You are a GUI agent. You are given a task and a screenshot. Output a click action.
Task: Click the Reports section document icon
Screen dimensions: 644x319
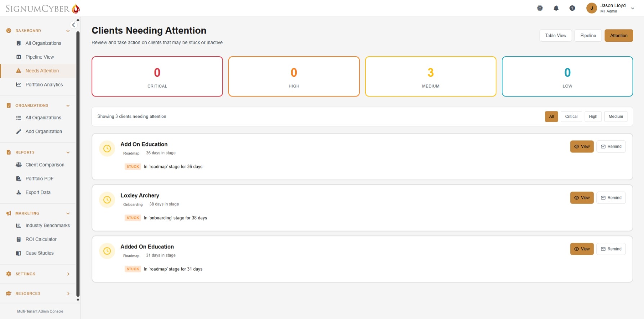(x=9, y=152)
